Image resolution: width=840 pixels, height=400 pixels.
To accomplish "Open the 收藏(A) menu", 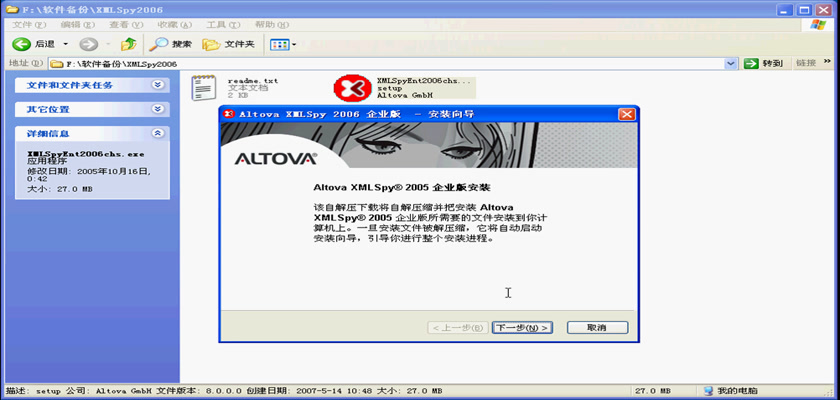I will (175, 25).
